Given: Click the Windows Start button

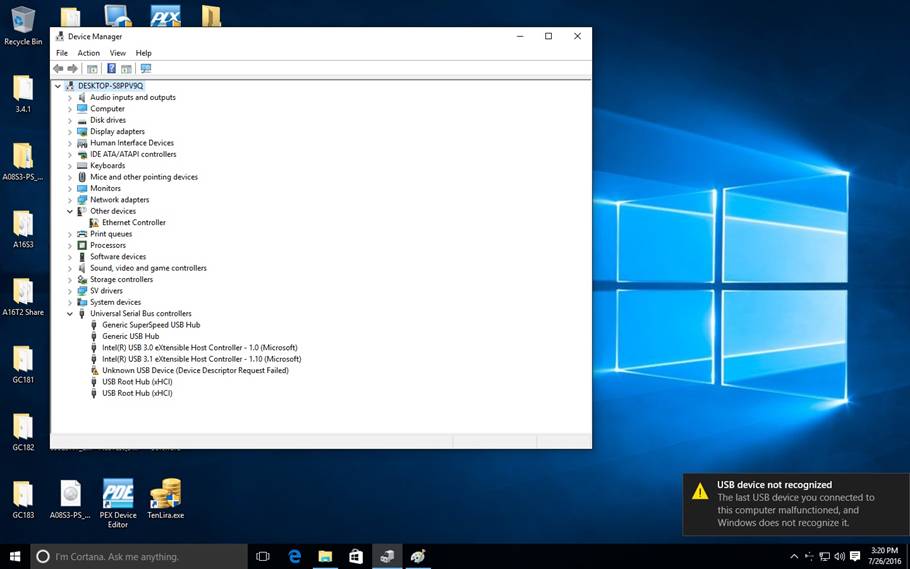Looking at the screenshot, I should (15, 556).
